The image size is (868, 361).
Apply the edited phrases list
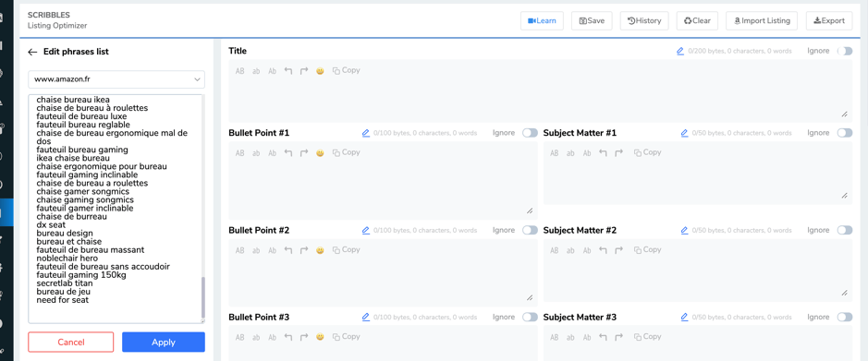(x=164, y=343)
